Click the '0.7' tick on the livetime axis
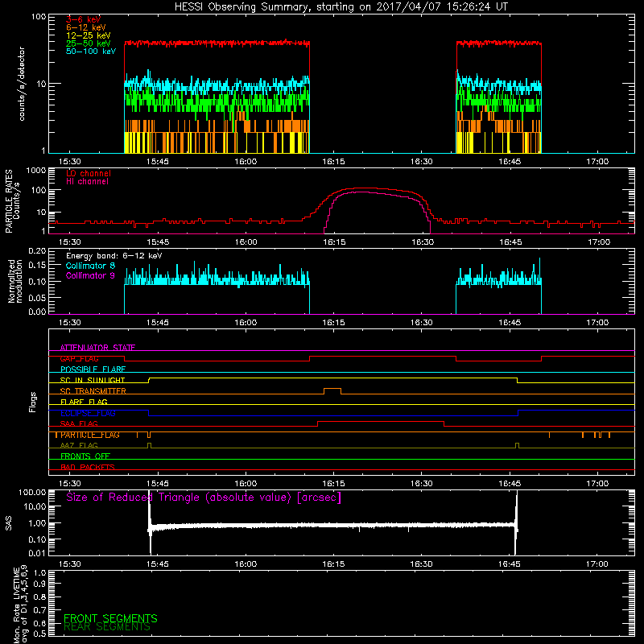Screen dimensions: 644x644 39,610
